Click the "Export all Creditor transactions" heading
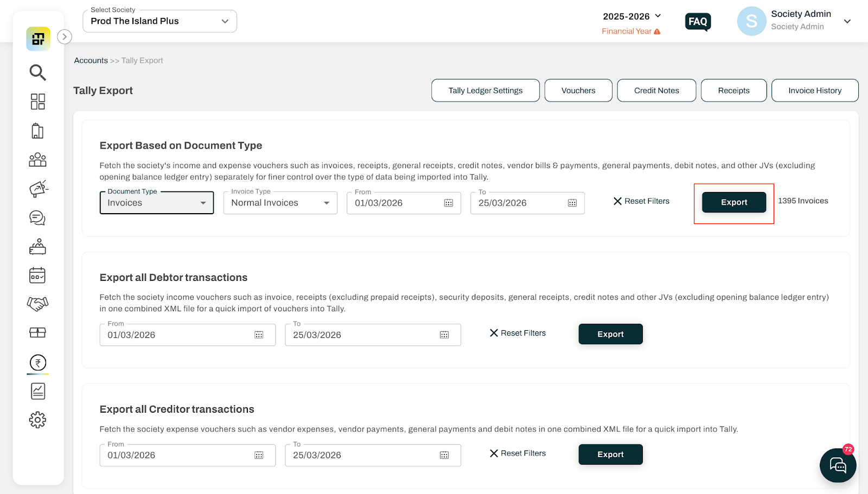 [177, 409]
